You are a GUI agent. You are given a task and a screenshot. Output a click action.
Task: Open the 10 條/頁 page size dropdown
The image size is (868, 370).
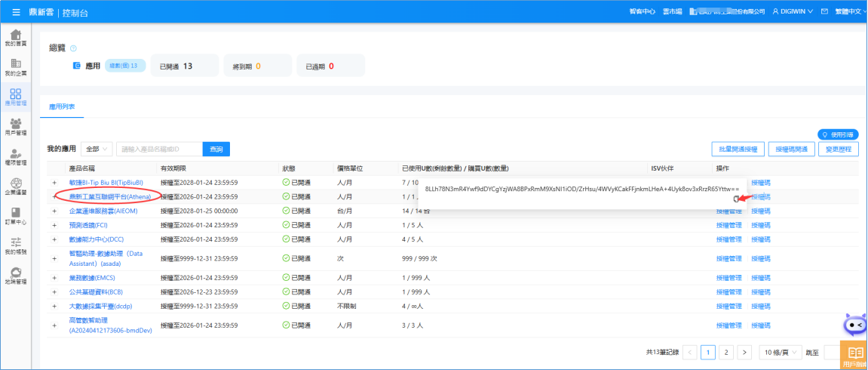click(780, 352)
